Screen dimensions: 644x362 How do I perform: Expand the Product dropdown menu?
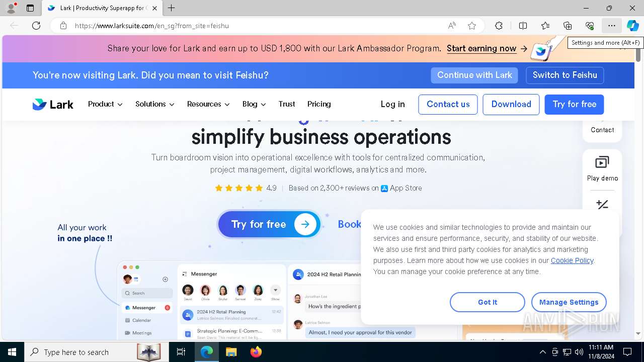(105, 104)
